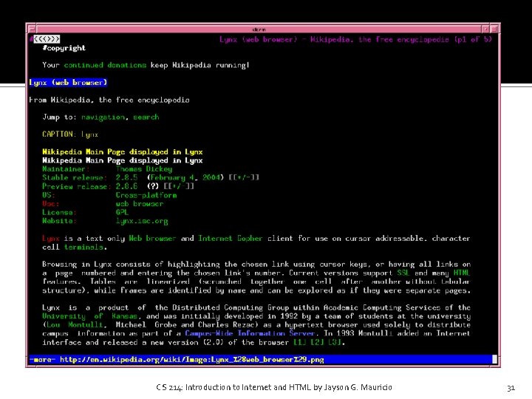Viewport: 532px width, 399px height.
Task: Open the reference "[1]" footnote link
Action: click(x=300, y=342)
